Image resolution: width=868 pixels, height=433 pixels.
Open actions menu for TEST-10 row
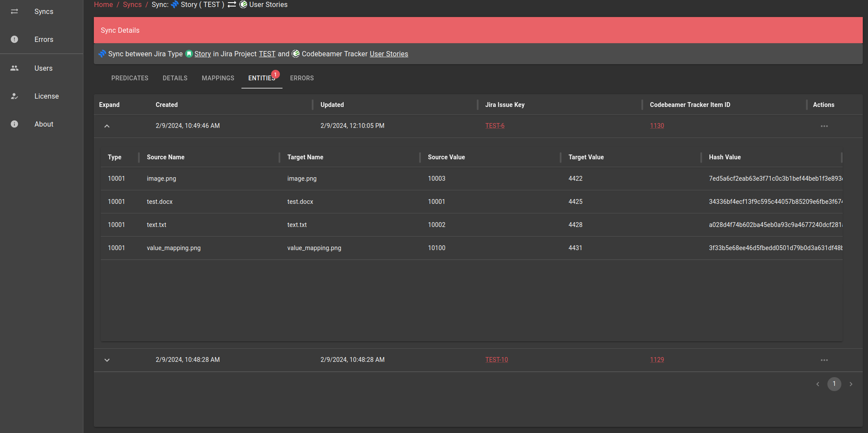[824, 360]
